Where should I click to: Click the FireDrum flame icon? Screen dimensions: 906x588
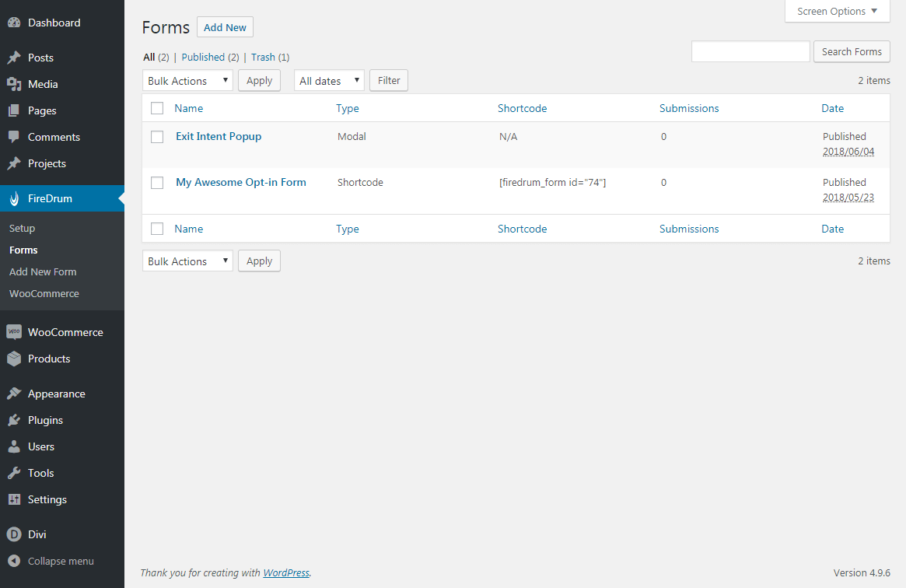point(14,198)
